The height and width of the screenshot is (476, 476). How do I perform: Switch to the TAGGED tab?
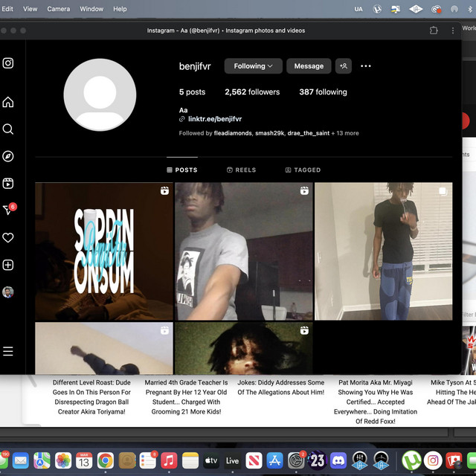[303, 170]
